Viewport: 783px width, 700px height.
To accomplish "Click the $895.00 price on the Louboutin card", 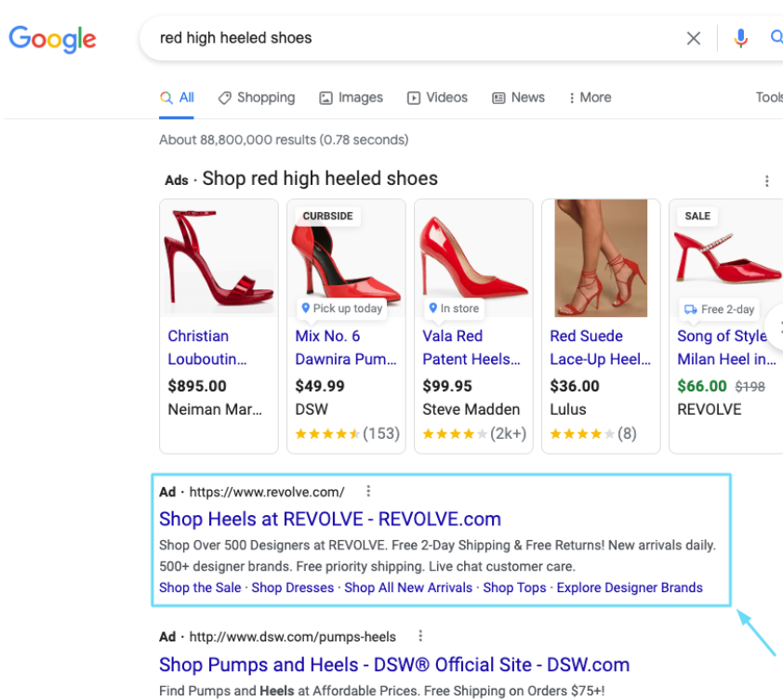I will (197, 386).
